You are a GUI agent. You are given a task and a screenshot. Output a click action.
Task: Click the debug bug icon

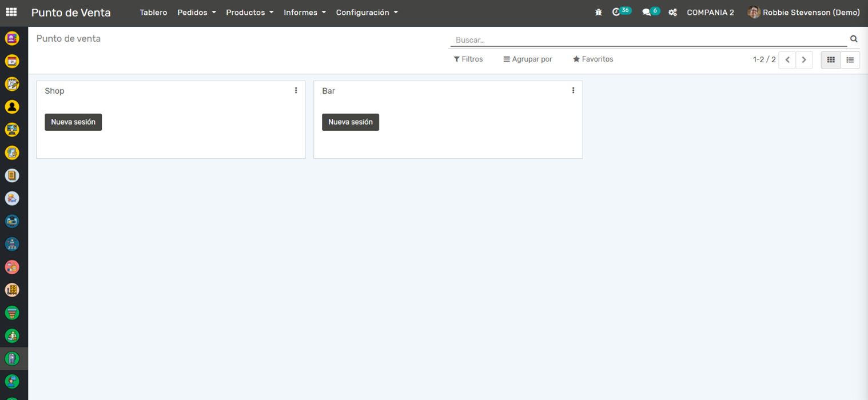coord(598,12)
